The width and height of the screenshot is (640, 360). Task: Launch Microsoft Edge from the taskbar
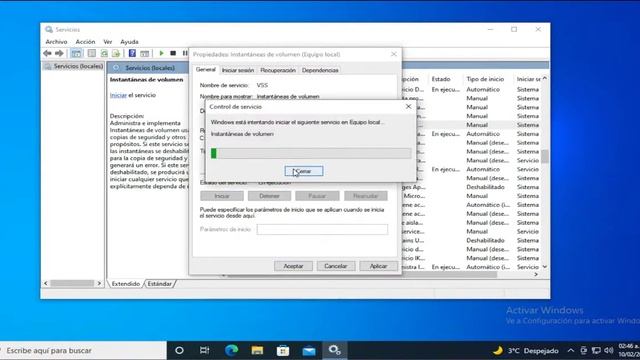pyautogui.click(x=231, y=350)
